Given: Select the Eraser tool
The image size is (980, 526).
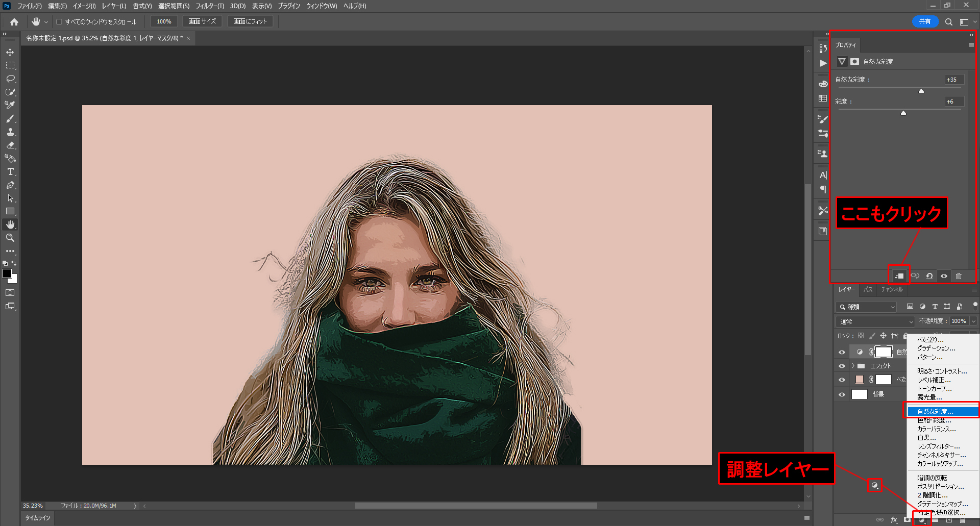Looking at the screenshot, I should [x=10, y=145].
